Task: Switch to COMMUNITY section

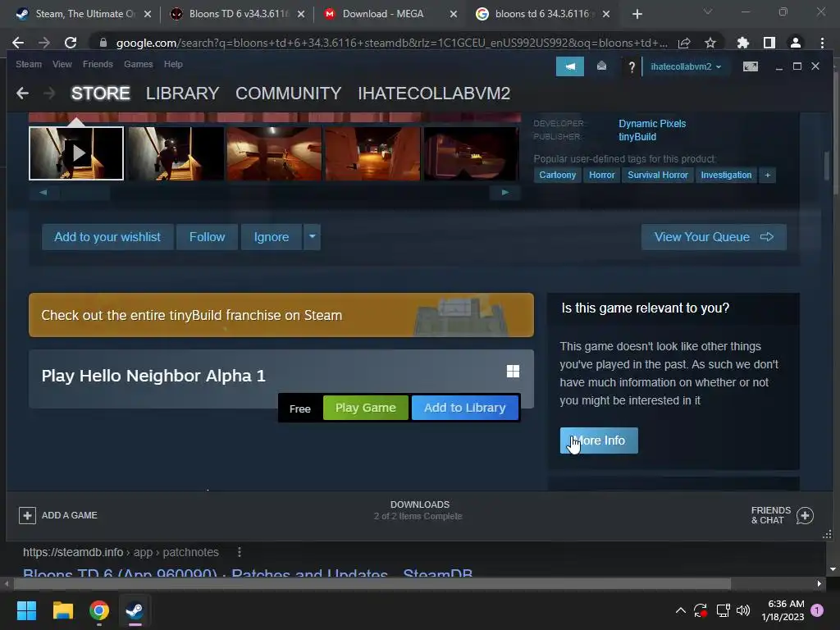Action: click(288, 94)
